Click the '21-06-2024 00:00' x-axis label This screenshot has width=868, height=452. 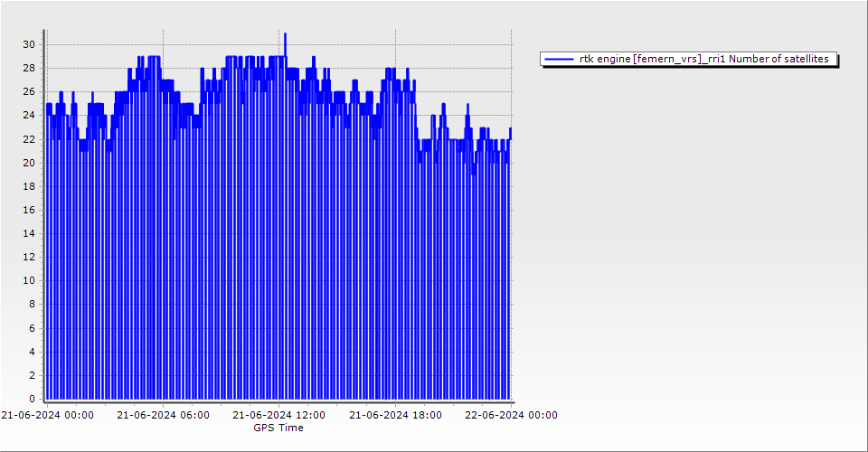point(47,415)
